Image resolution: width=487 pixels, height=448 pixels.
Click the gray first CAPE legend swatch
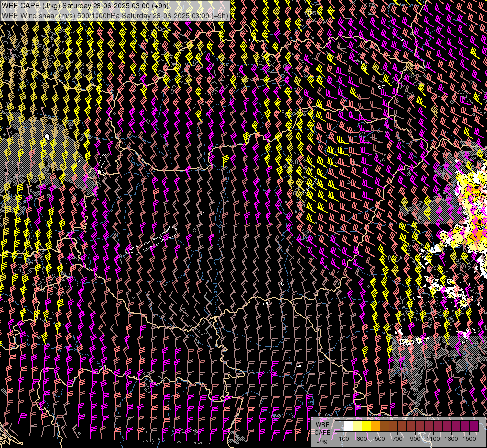(339, 426)
